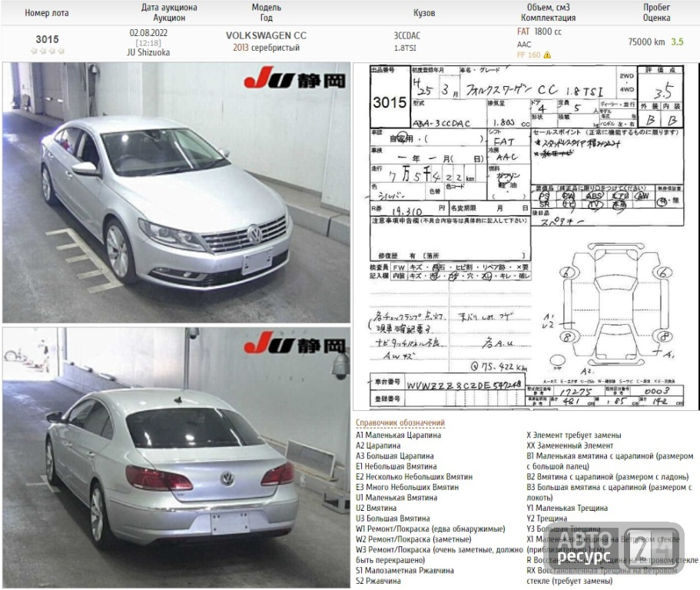700x590 pixels.
Task: Click the year 2013 text
Action: point(241,48)
